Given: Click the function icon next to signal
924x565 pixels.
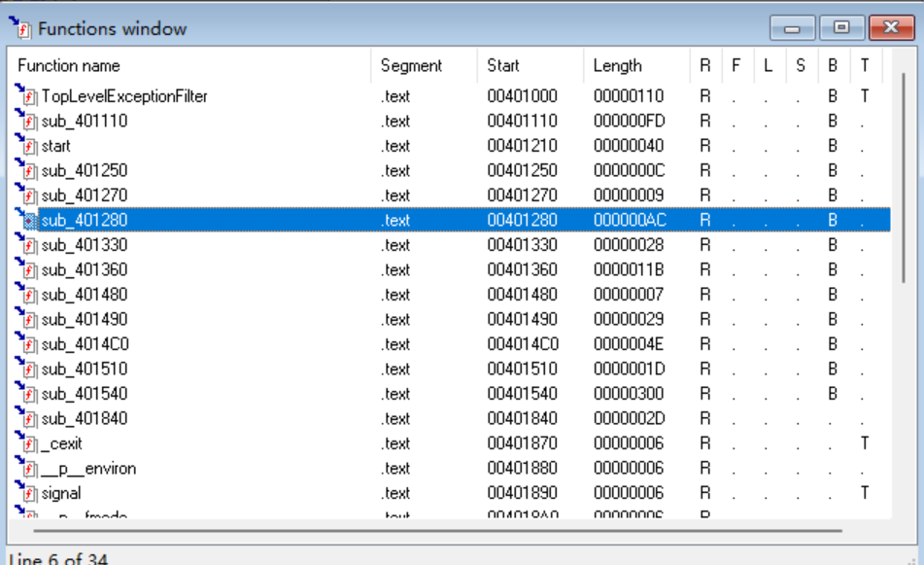Looking at the screenshot, I should coord(25,491).
